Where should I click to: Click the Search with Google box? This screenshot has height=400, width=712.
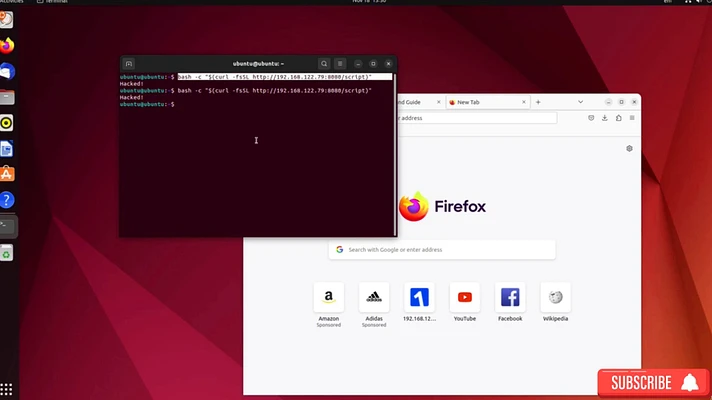coord(442,250)
